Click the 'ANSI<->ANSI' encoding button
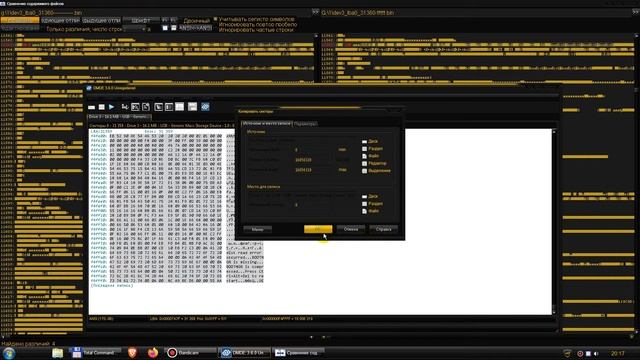This screenshot has height=360, width=640. [196, 28]
